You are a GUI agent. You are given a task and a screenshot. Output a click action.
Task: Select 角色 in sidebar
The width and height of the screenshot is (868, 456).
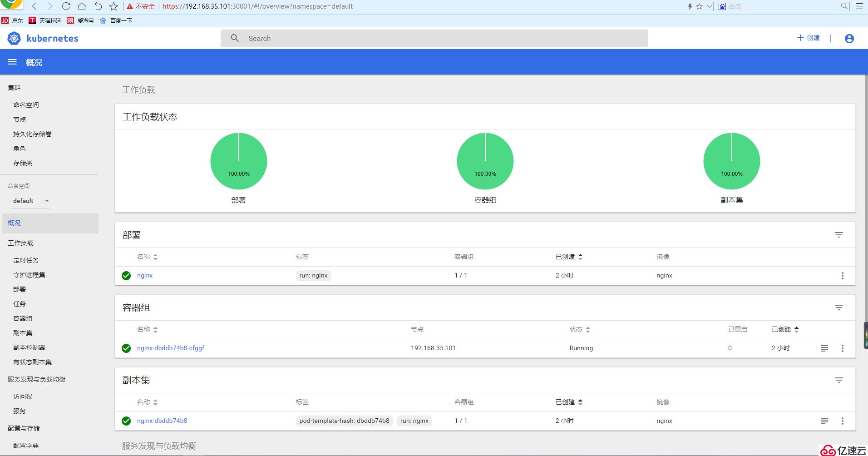click(20, 149)
